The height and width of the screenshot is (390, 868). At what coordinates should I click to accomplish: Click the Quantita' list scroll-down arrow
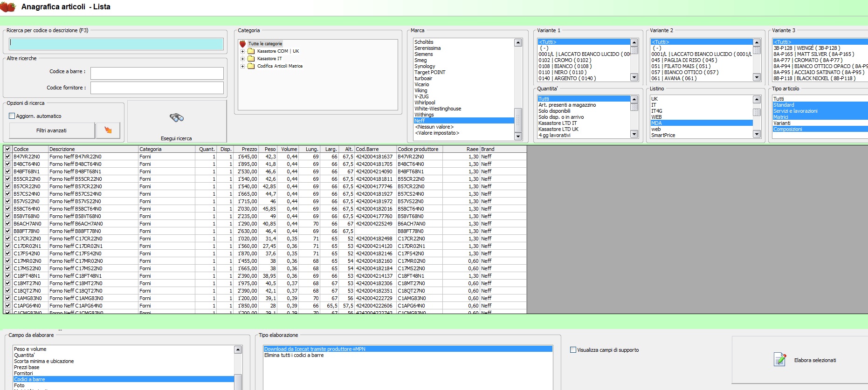(x=634, y=134)
